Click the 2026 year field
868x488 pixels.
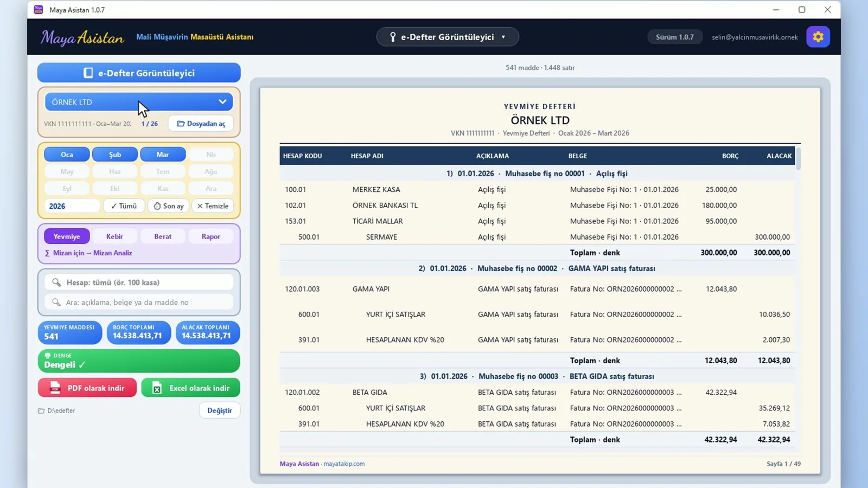[x=72, y=206]
